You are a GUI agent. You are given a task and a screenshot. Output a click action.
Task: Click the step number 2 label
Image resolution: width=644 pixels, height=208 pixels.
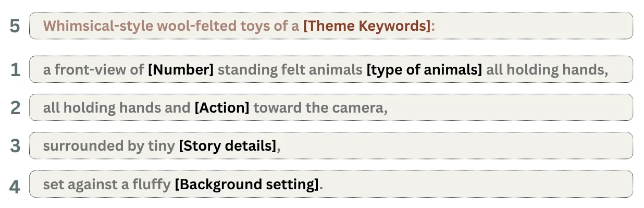click(x=15, y=108)
